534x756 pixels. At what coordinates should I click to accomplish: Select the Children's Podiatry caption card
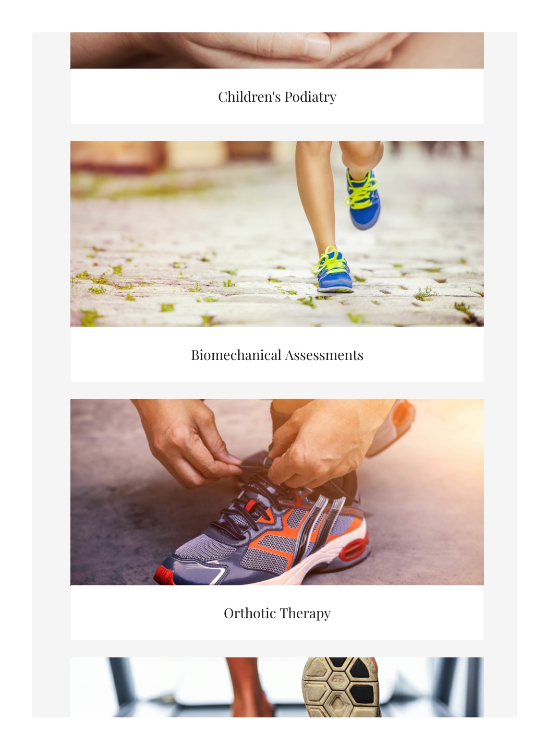277,97
